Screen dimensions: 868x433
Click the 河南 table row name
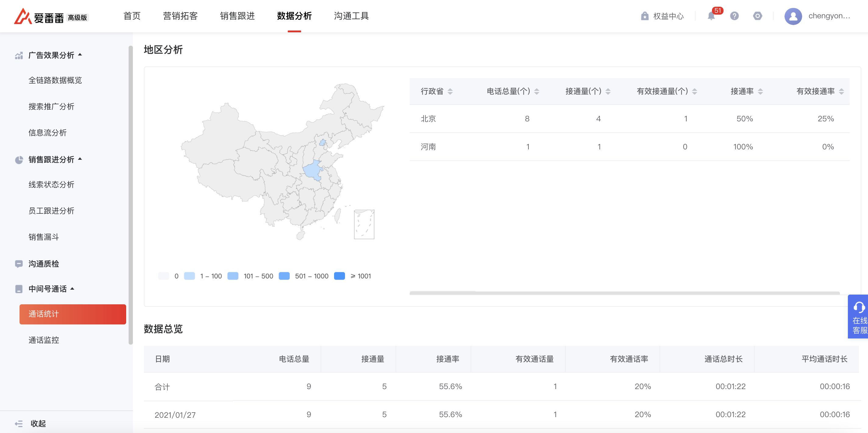tap(428, 147)
